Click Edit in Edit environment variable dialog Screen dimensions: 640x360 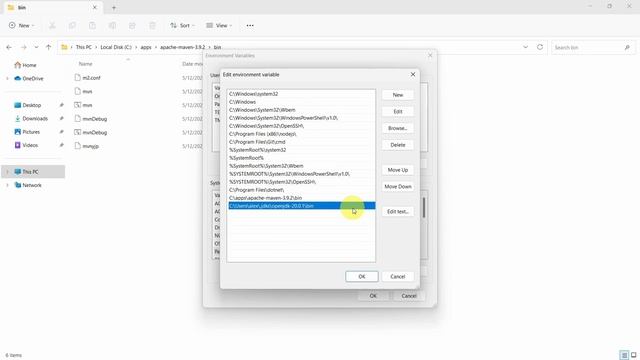click(398, 111)
